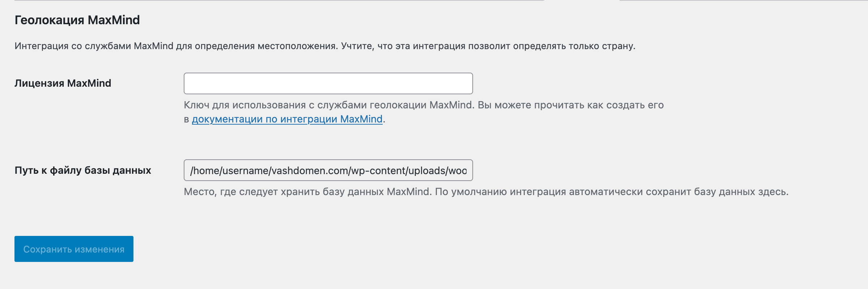
Task: Click 'vashdomen.com' inside the database path
Action: (x=310, y=171)
